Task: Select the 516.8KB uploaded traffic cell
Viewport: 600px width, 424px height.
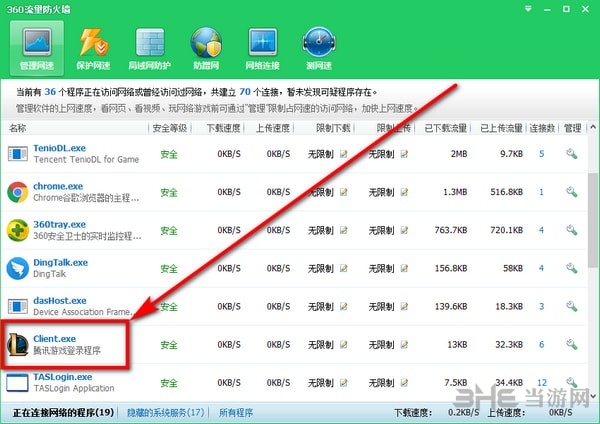Action: pyautogui.click(x=507, y=192)
